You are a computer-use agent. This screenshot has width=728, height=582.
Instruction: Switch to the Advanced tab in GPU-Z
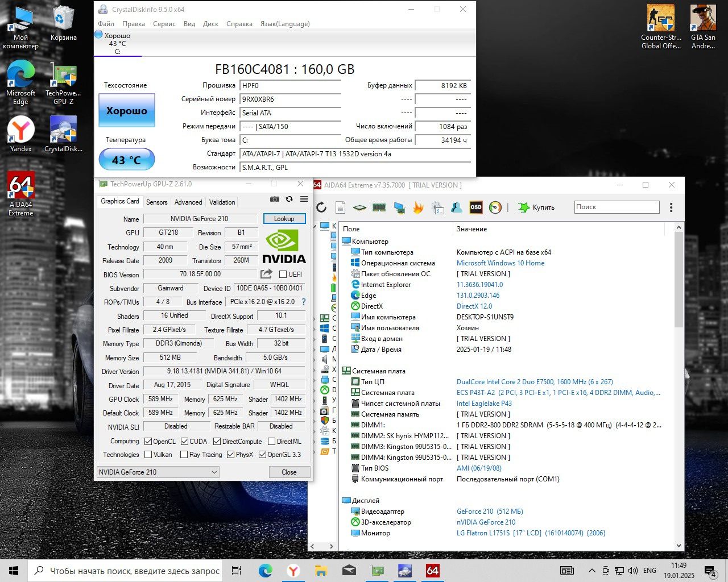click(188, 202)
